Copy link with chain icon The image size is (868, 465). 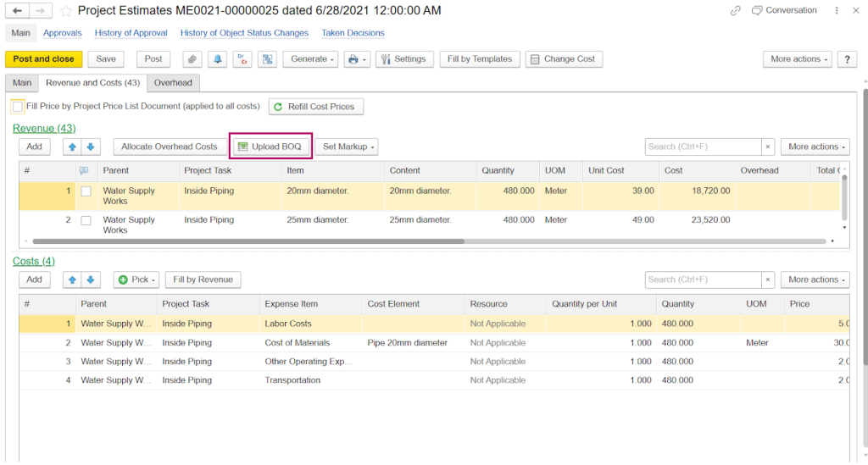pyautogui.click(x=735, y=10)
